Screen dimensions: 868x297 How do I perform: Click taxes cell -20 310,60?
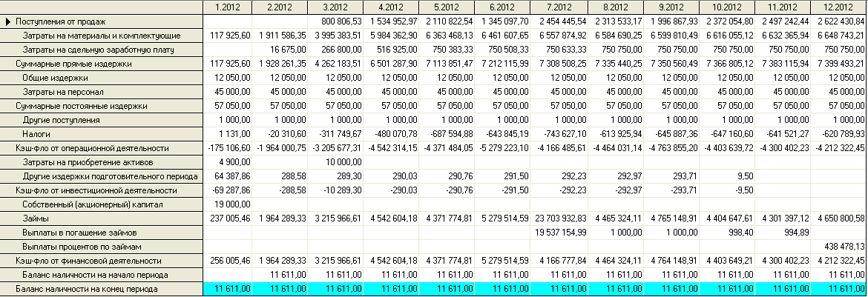(280, 134)
